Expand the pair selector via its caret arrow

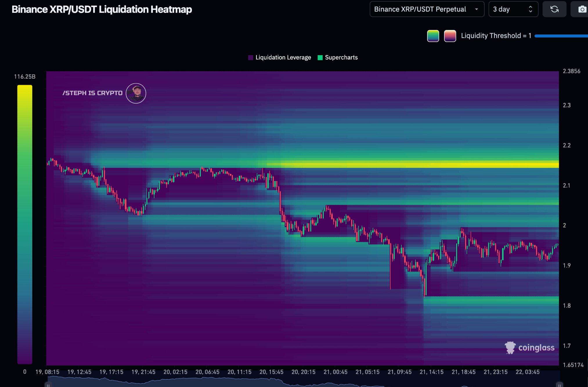477,9
